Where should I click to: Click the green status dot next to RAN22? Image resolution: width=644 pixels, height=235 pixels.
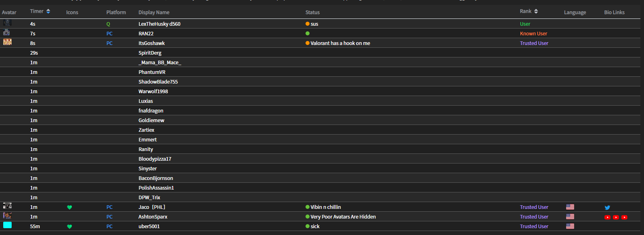[308, 33]
